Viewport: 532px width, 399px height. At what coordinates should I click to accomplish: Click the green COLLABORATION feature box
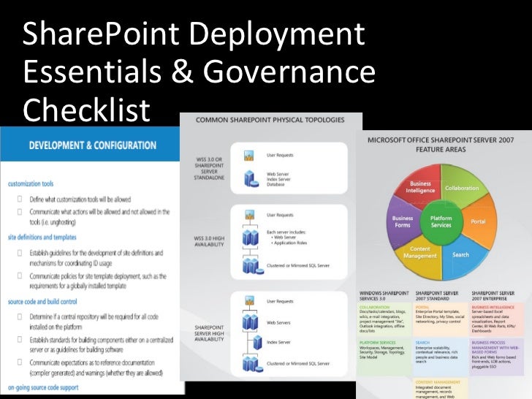pyautogui.click(x=384, y=319)
